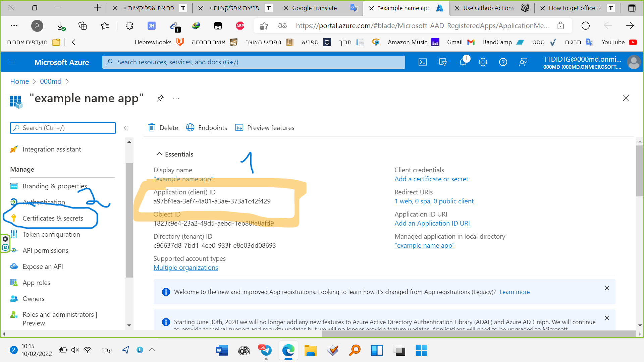The width and height of the screenshot is (644, 362).
Task: Click the resource search box
Action: [x=254, y=62]
